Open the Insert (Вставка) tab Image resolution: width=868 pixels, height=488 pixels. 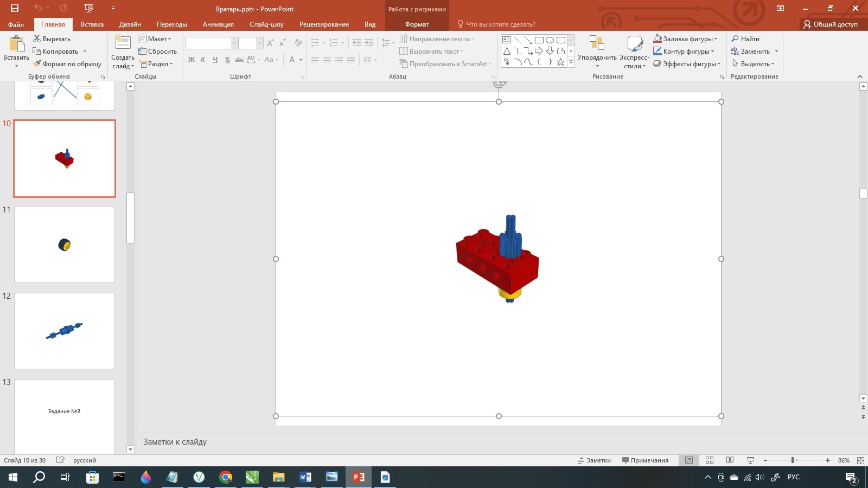(92, 24)
